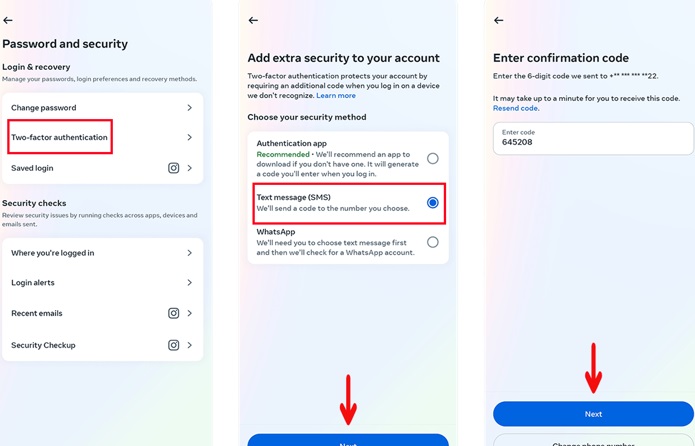Click the Learn more link

(x=336, y=95)
